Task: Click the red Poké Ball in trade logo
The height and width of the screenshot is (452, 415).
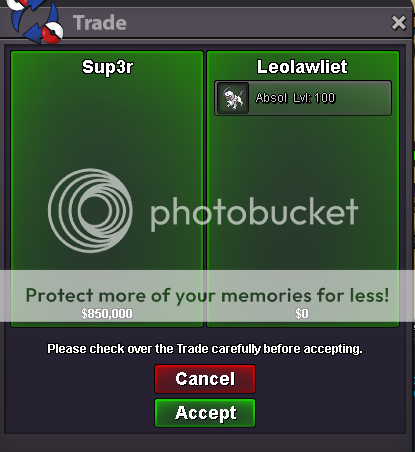Action: click(53, 33)
